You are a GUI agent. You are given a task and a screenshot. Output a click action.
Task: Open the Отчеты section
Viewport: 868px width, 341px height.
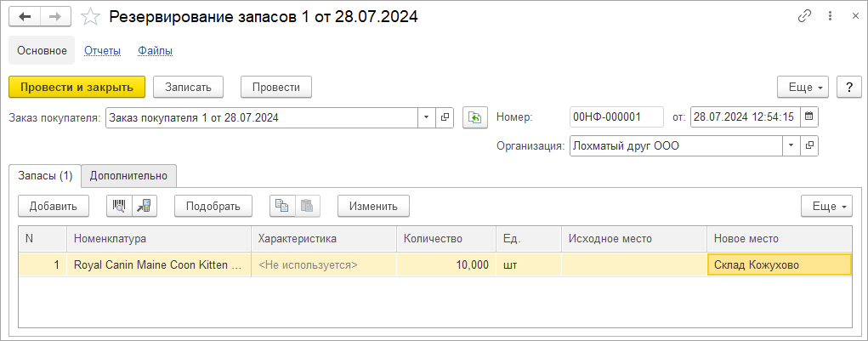pos(102,51)
